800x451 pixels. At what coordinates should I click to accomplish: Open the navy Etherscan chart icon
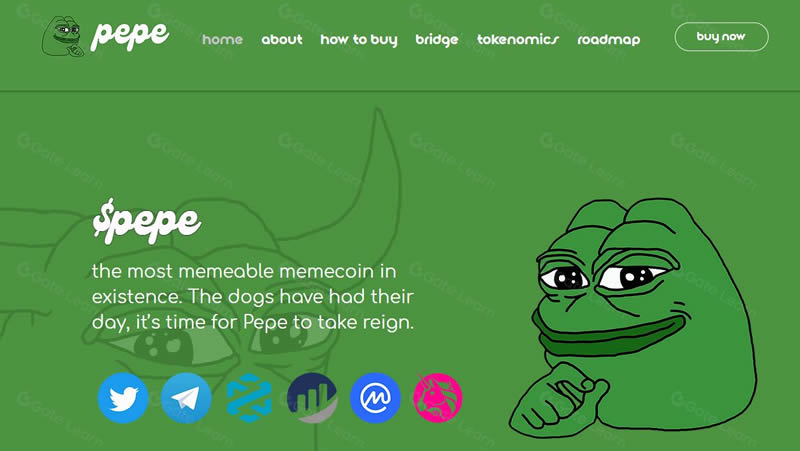[312, 398]
